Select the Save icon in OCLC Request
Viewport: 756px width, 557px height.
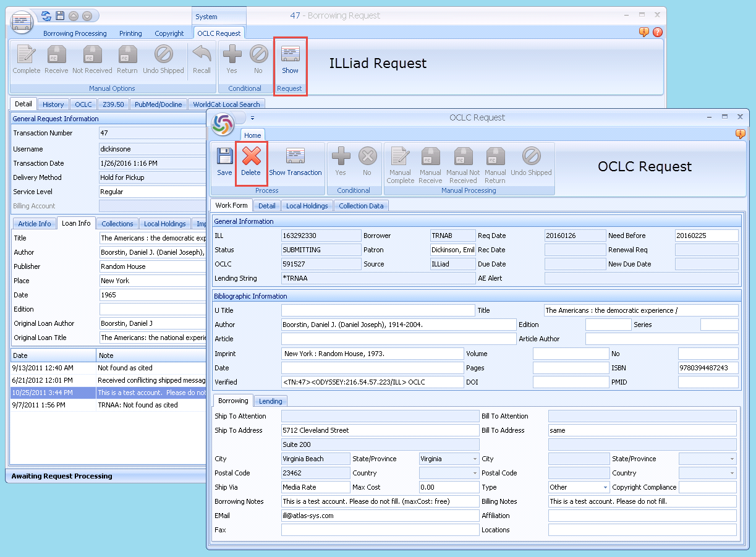224,163
